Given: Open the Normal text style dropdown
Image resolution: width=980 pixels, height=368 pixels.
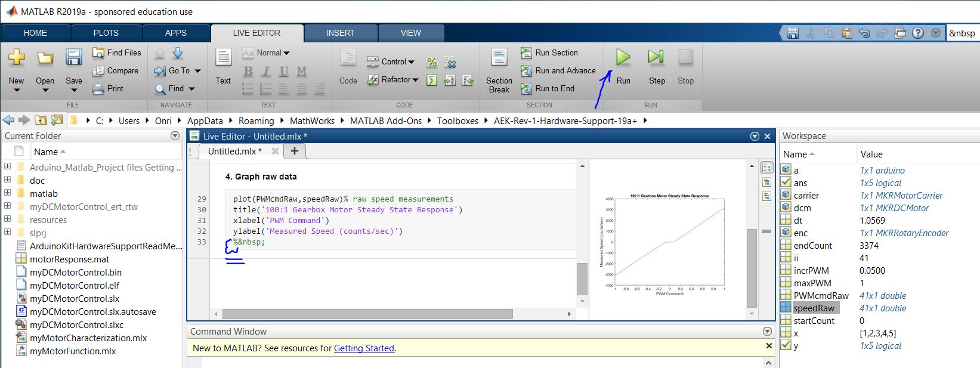Looking at the screenshot, I should (267, 53).
